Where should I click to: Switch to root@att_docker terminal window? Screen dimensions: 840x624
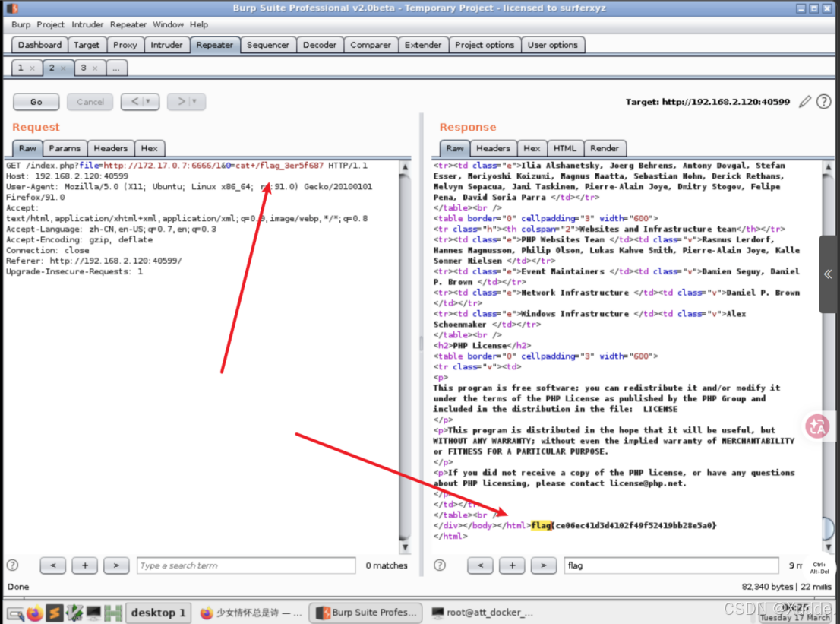(483, 612)
